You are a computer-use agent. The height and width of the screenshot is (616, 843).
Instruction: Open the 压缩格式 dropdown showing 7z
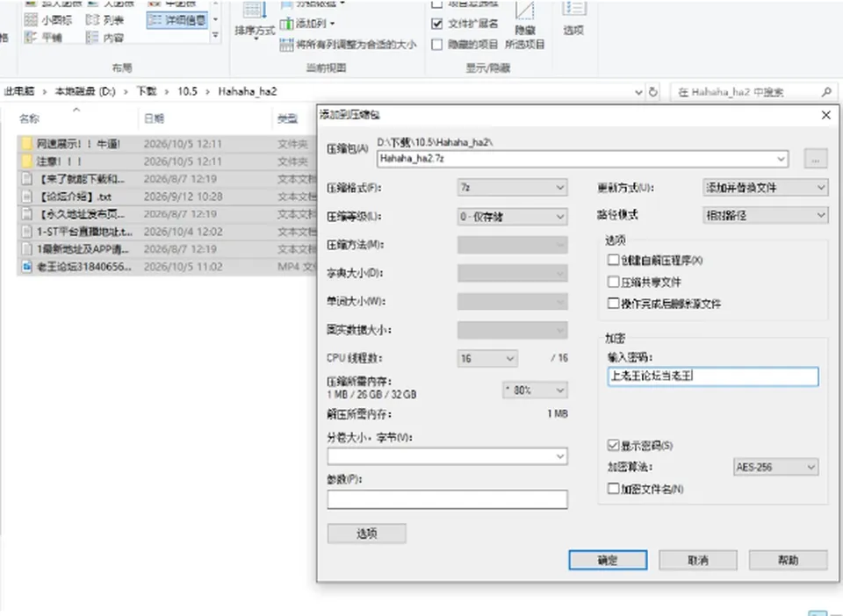512,188
